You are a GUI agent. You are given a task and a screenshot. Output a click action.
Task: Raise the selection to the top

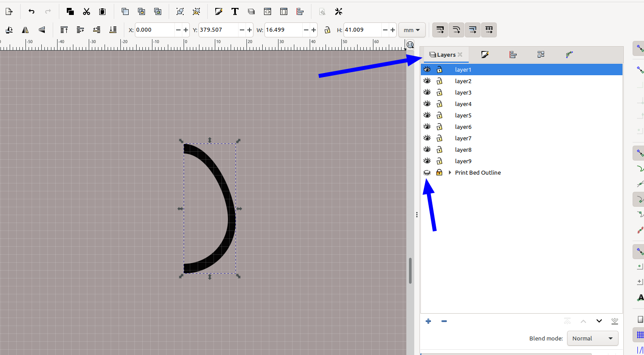[x=64, y=30]
